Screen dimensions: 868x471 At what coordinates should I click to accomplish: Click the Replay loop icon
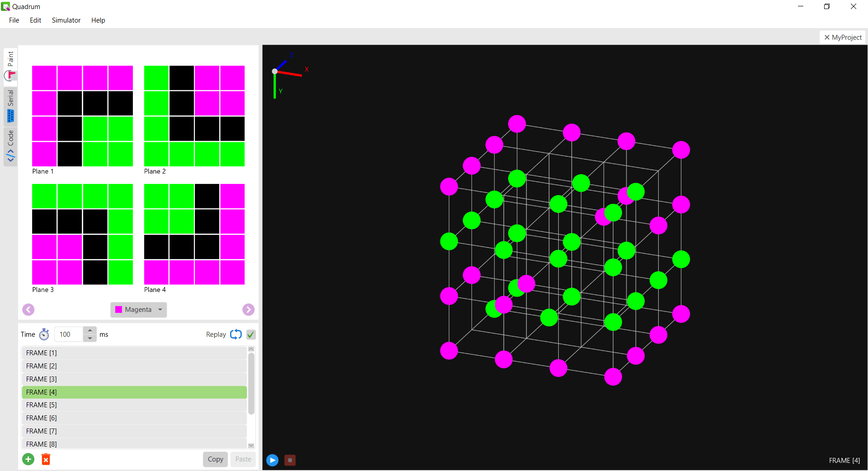coord(236,334)
